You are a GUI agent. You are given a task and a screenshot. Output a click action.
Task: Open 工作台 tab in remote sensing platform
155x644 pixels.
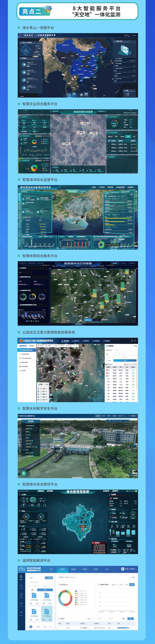pyautogui.click(x=107, y=569)
